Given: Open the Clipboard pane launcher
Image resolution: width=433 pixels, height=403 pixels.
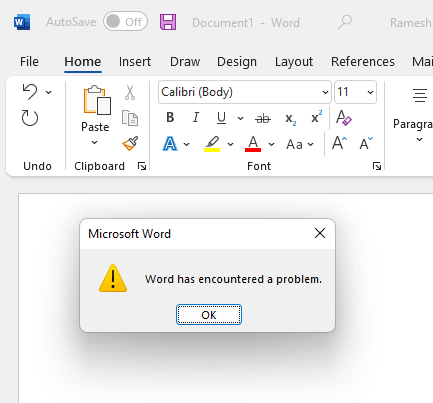Looking at the screenshot, I should 142,166.
